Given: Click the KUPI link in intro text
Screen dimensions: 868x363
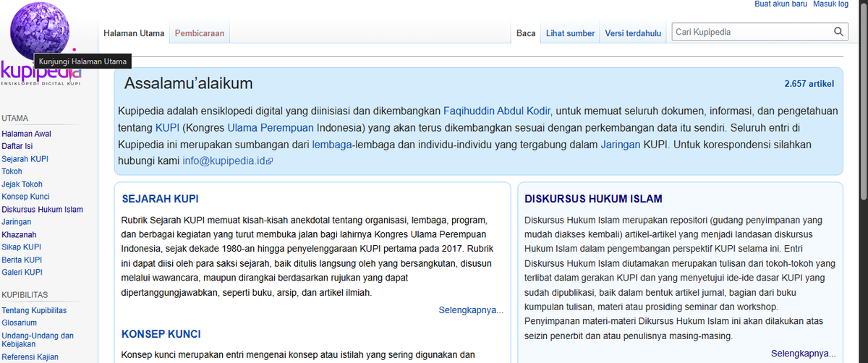Looking at the screenshot, I should click(x=167, y=128).
